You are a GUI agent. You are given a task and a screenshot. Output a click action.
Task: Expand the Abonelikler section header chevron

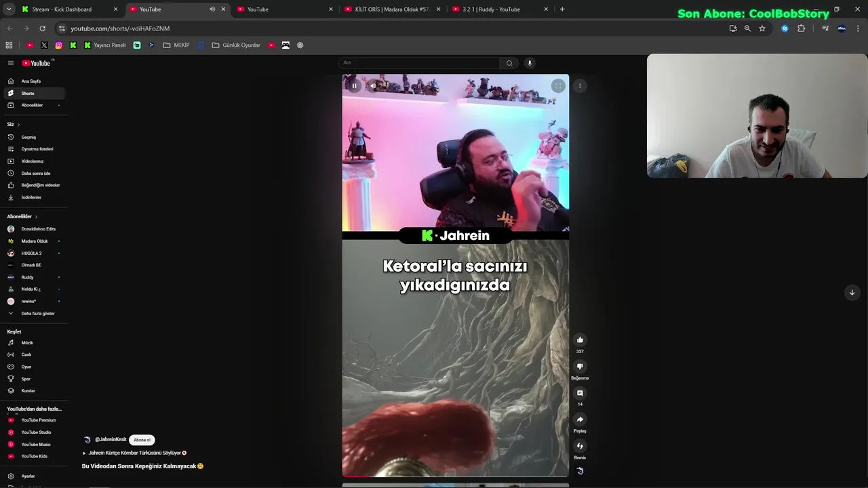(x=36, y=217)
